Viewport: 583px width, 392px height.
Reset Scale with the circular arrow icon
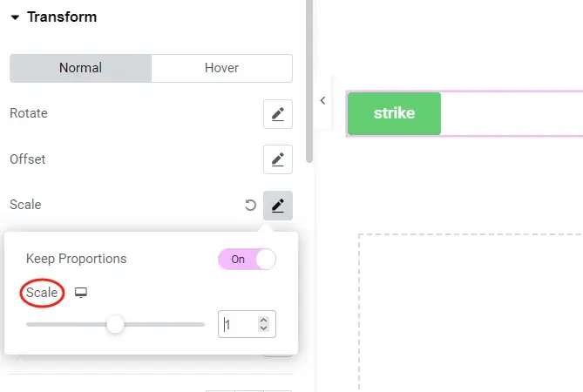point(250,206)
